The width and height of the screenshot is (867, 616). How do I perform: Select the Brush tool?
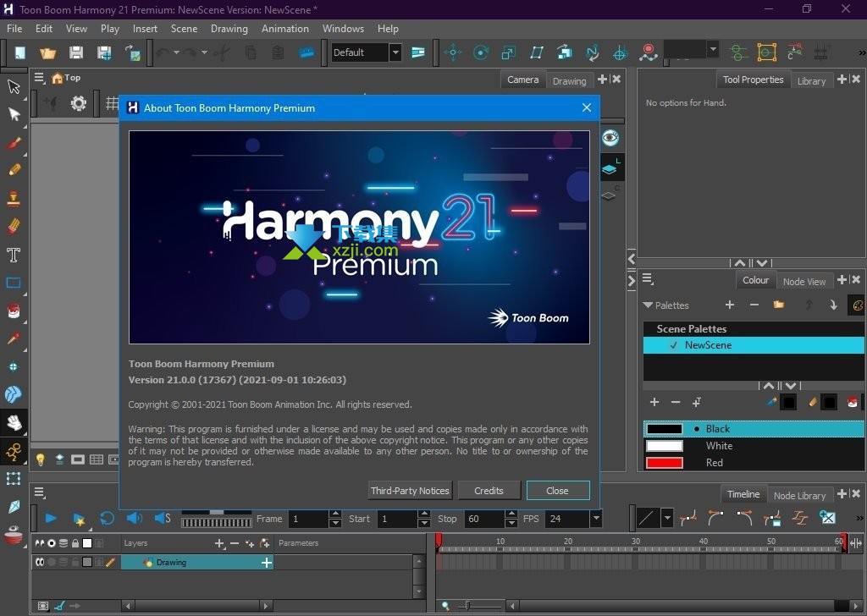(x=14, y=143)
